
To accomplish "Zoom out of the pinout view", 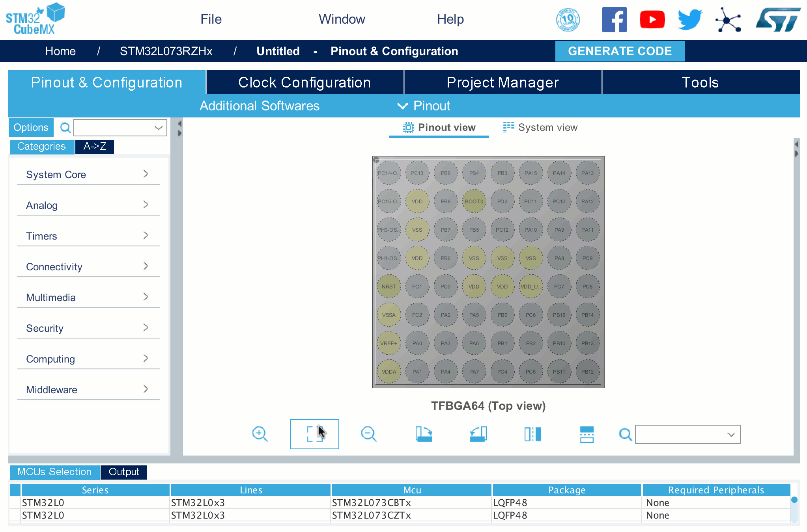I will [x=369, y=434].
